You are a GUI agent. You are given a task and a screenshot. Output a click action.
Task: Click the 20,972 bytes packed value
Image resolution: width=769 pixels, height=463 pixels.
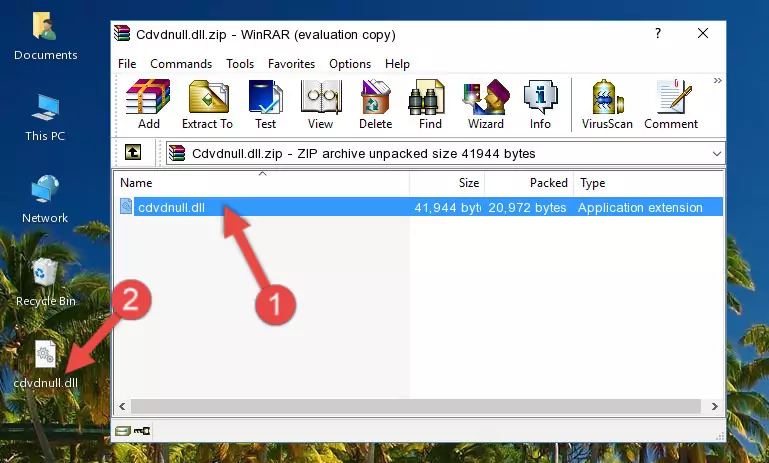click(527, 207)
